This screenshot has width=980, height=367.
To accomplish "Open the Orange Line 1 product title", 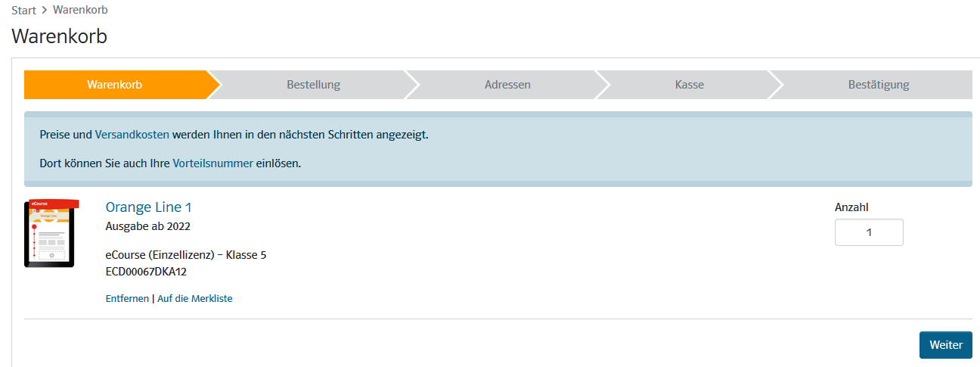I will point(149,207).
